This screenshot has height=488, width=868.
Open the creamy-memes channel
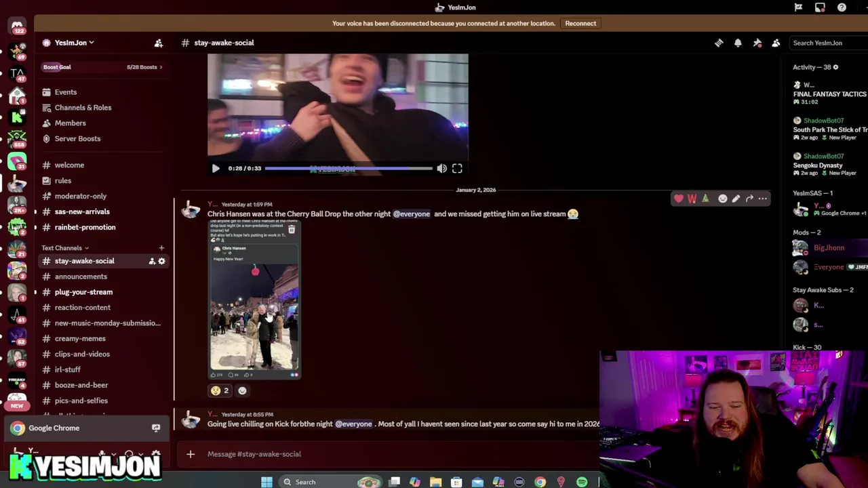(80, 339)
